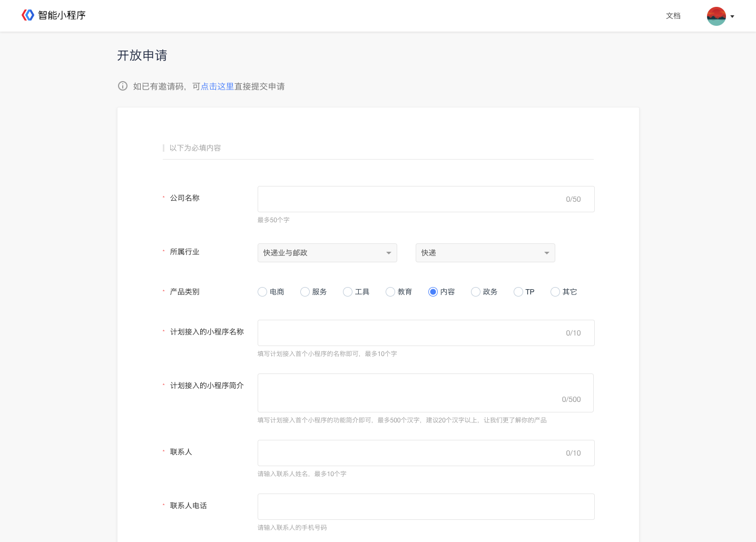Click the 公司名称 company name input field
Screen dimensions: 756x542
coord(426,199)
